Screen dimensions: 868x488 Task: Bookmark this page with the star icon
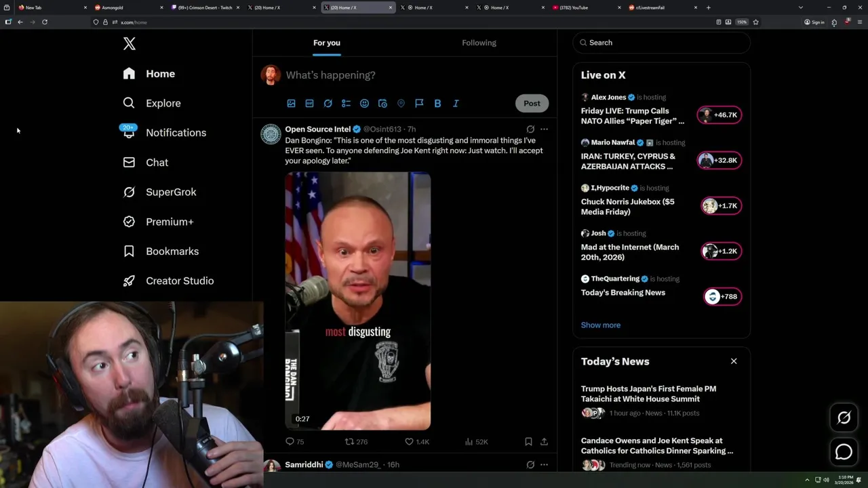point(755,22)
